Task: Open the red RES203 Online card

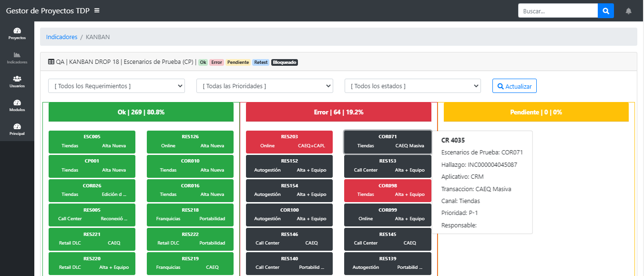Action: [289, 142]
